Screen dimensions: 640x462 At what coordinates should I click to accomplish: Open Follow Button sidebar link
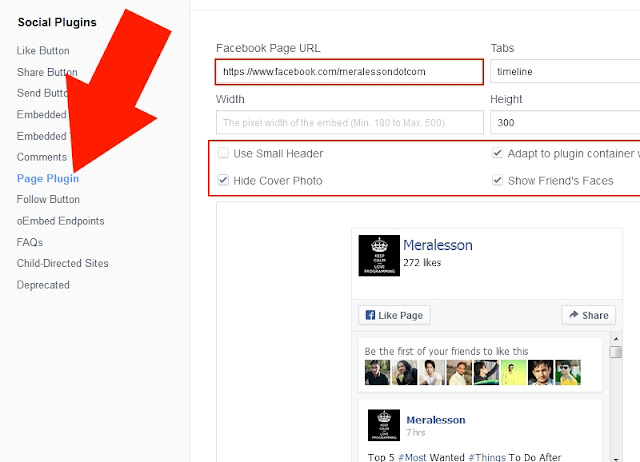(x=48, y=199)
